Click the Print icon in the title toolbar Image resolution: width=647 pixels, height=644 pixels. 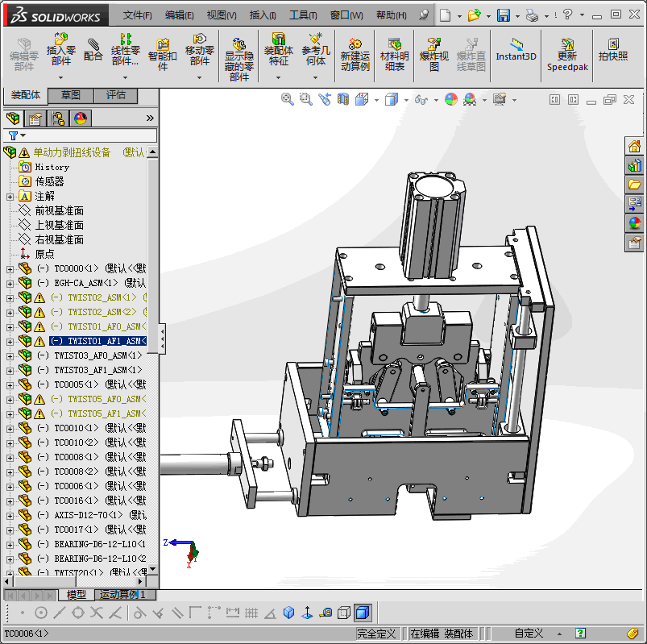tap(533, 15)
